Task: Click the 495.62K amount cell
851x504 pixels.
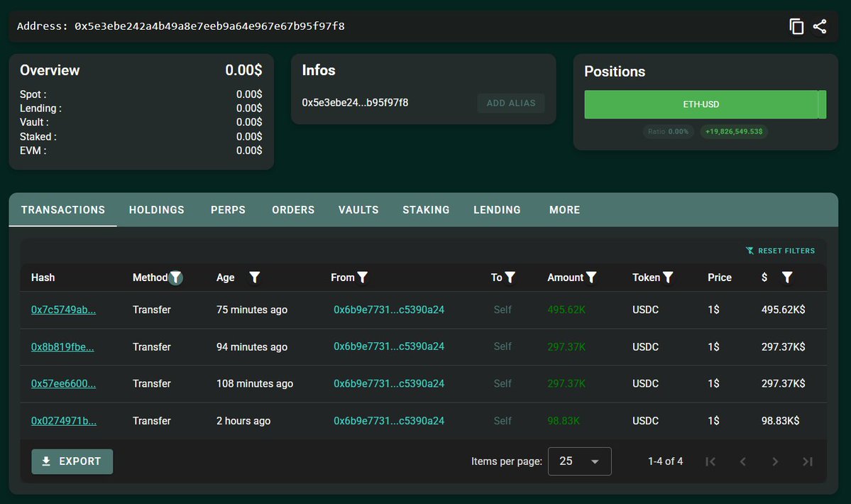Action: pos(566,309)
